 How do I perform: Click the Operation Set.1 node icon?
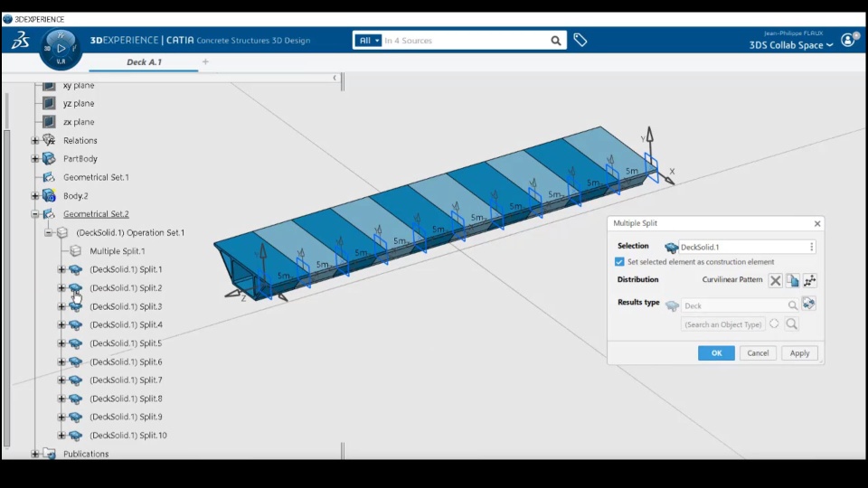(62, 232)
